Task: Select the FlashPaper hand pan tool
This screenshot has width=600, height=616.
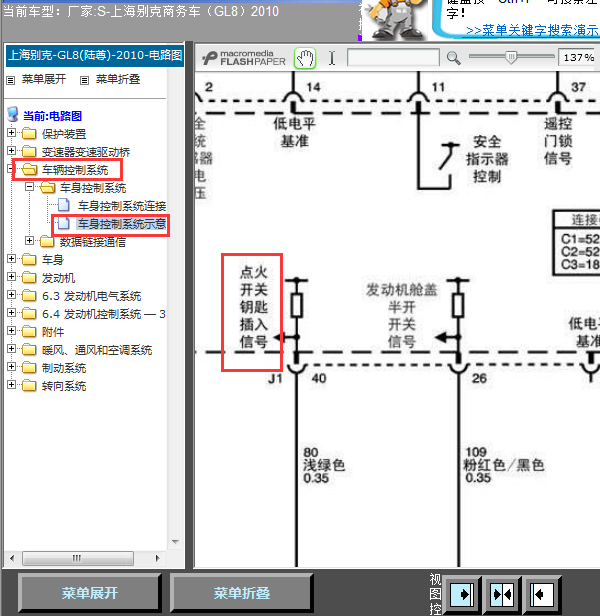Action: pyautogui.click(x=305, y=59)
